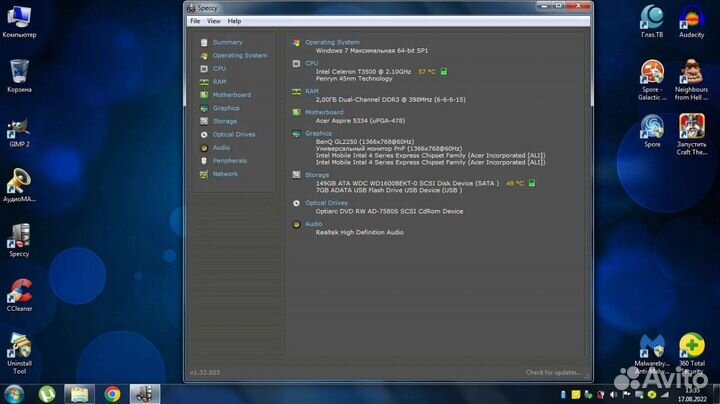Select Peripherals in the sidebar
This screenshot has width=720, height=404.
[230, 161]
